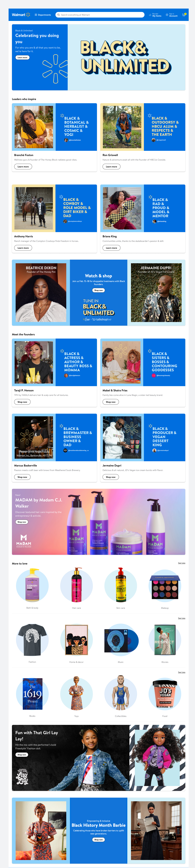Image resolution: width=195 pixels, height=868 pixels.
Task: Click Shop now for Black History Month Barbie
Action: [98, 840]
